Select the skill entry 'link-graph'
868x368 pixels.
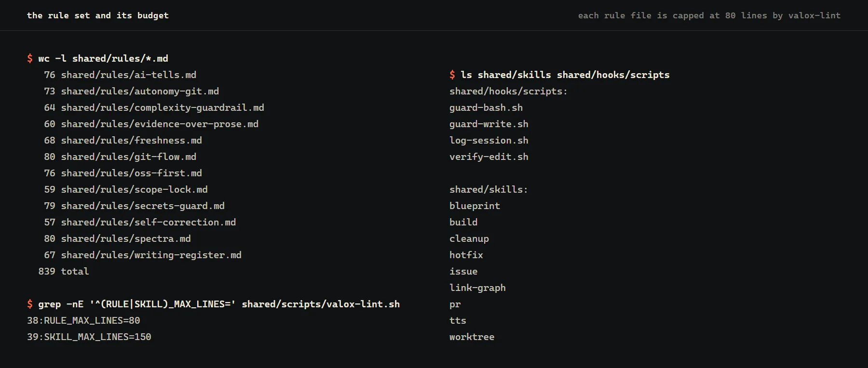pyautogui.click(x=477, y=288)
